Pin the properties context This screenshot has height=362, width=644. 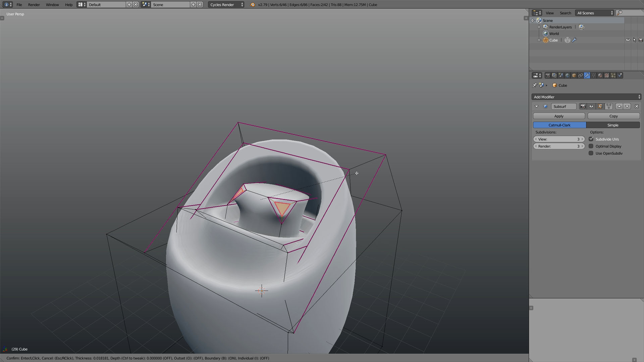point(535,85)
